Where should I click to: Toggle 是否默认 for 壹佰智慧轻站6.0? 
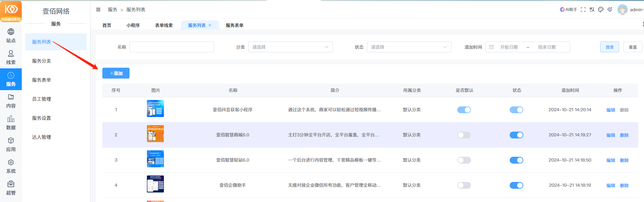click(x=464, y=160)
